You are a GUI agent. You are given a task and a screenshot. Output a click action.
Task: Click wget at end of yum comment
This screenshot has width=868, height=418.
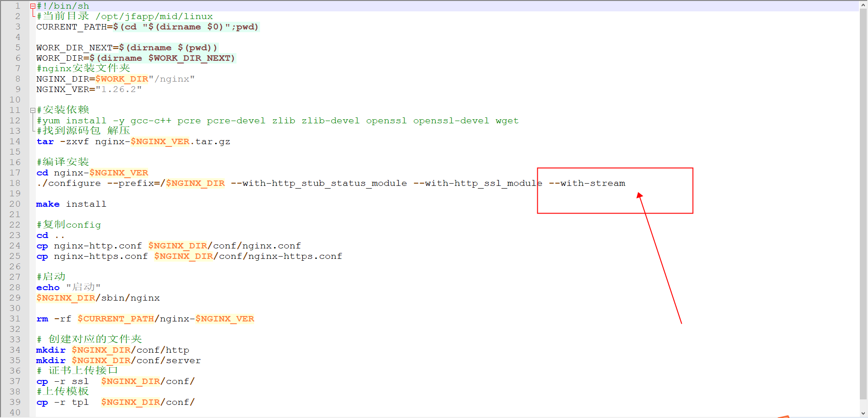(507, 121)
